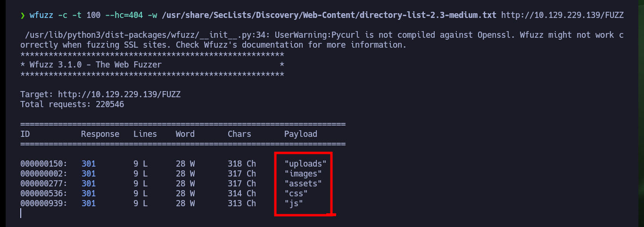Click the Response column header
Image resolution: width=644 pixels, height=227 pixels.
pos(100,134)
